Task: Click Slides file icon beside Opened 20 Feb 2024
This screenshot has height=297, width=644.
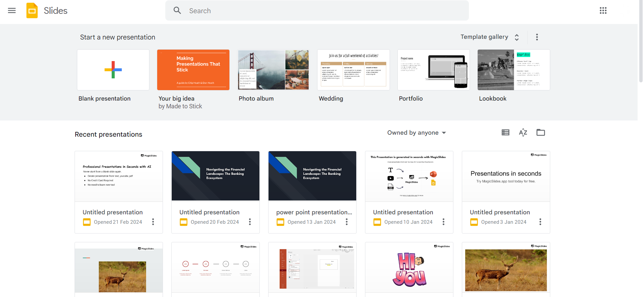Action: tap(184, 222)
